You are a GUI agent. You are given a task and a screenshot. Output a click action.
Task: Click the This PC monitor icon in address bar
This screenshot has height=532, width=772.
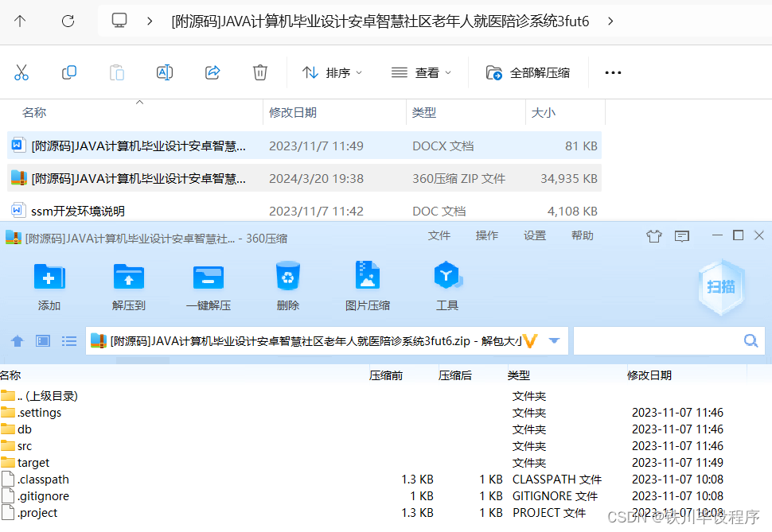pos(119,21)
